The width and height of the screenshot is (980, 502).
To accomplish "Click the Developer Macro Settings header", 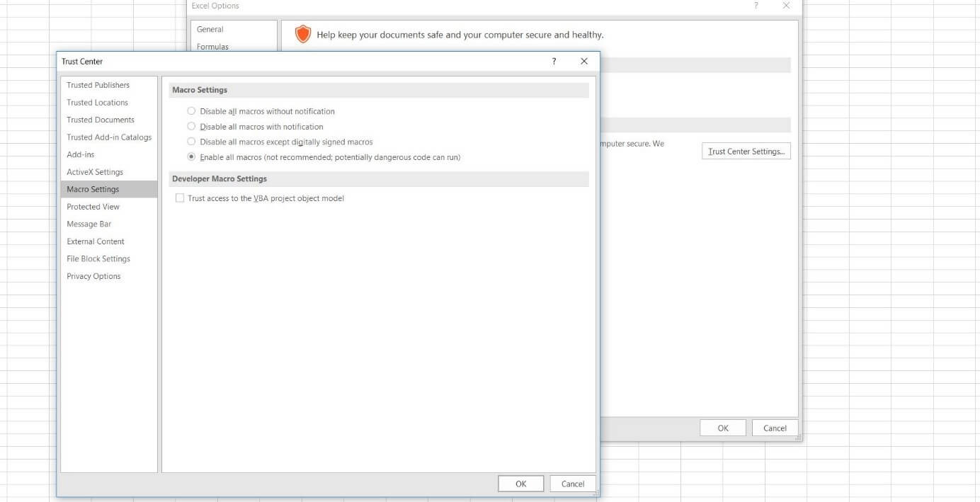I will (x=379, y=178).
